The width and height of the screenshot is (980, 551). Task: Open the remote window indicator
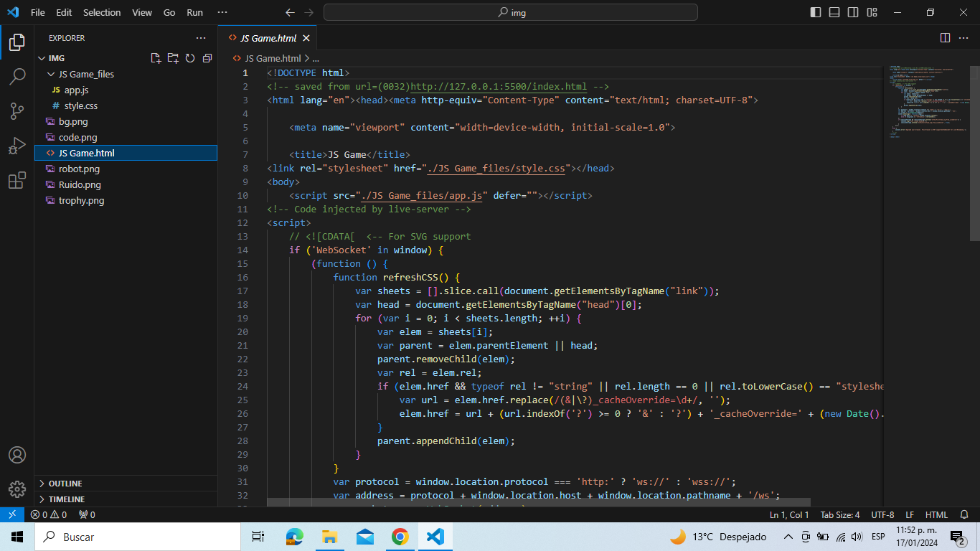pos(11,514)
